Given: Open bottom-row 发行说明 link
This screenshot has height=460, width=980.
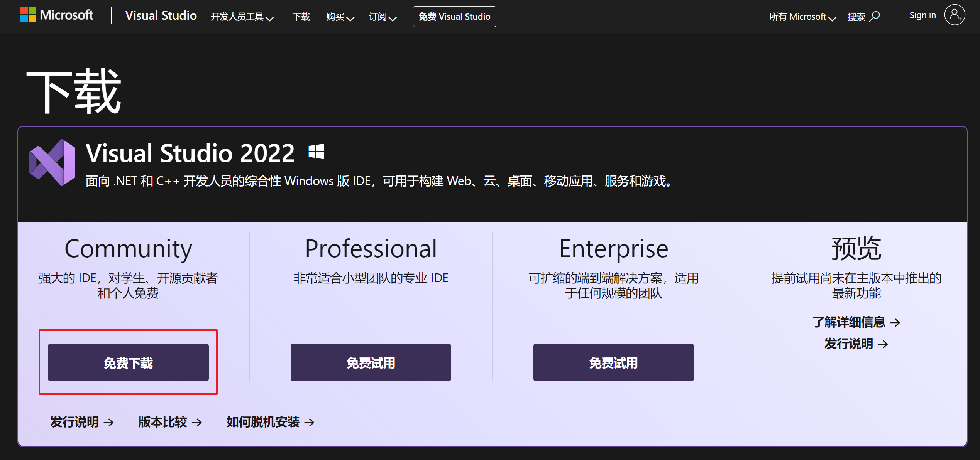Looking at the screenshot, I should coord(82,422).
